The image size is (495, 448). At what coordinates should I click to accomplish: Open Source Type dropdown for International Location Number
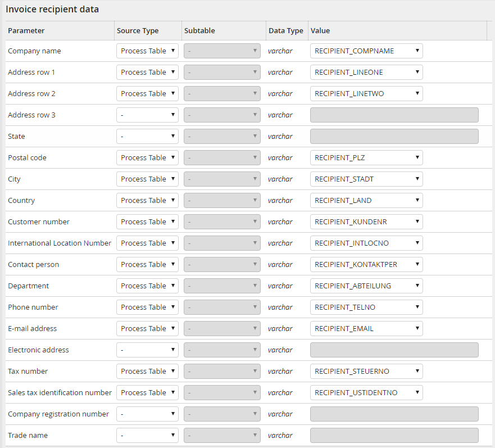(x=147, y=243)
